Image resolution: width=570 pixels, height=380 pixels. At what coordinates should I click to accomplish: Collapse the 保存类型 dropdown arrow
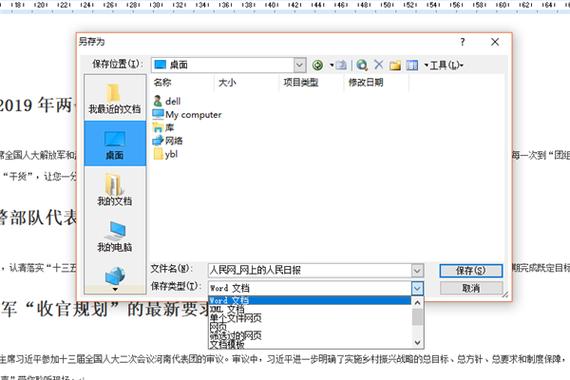click(417, 288)
